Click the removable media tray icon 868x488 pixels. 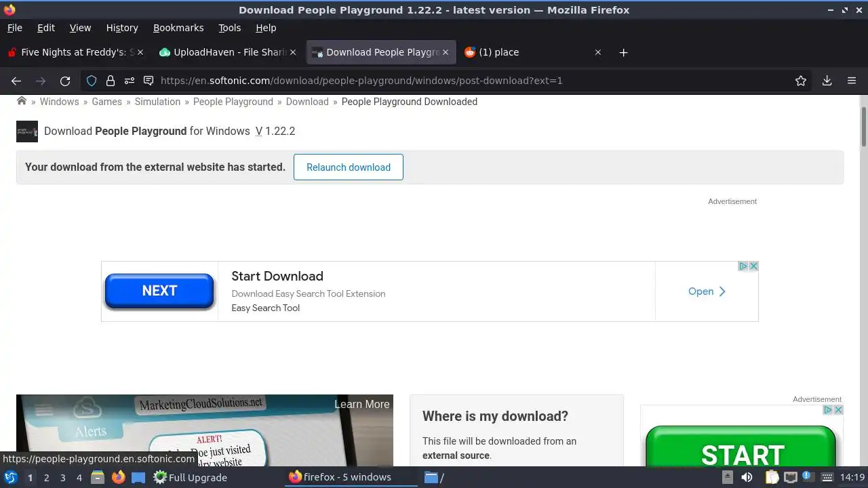pyautogui.click(x=728, y=477)
